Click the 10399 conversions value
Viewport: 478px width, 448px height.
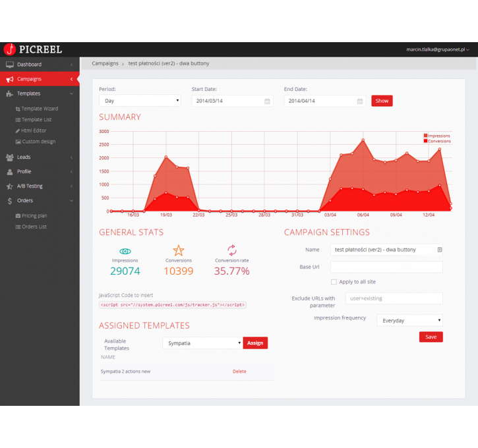coord(179,271)
